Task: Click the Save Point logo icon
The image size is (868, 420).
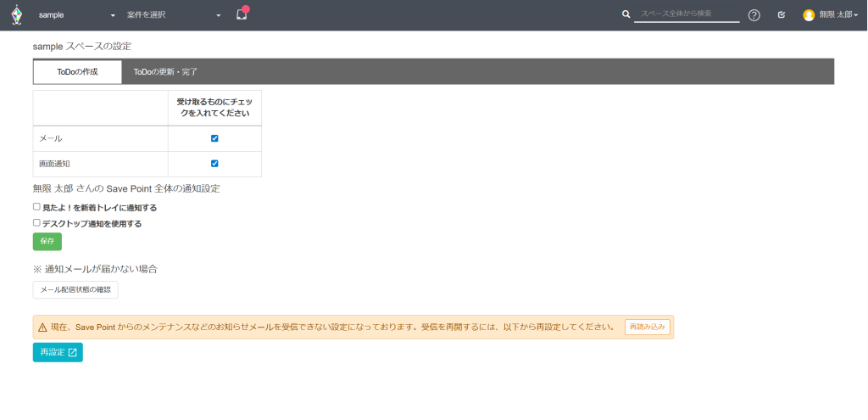Action: pos(16,15)
